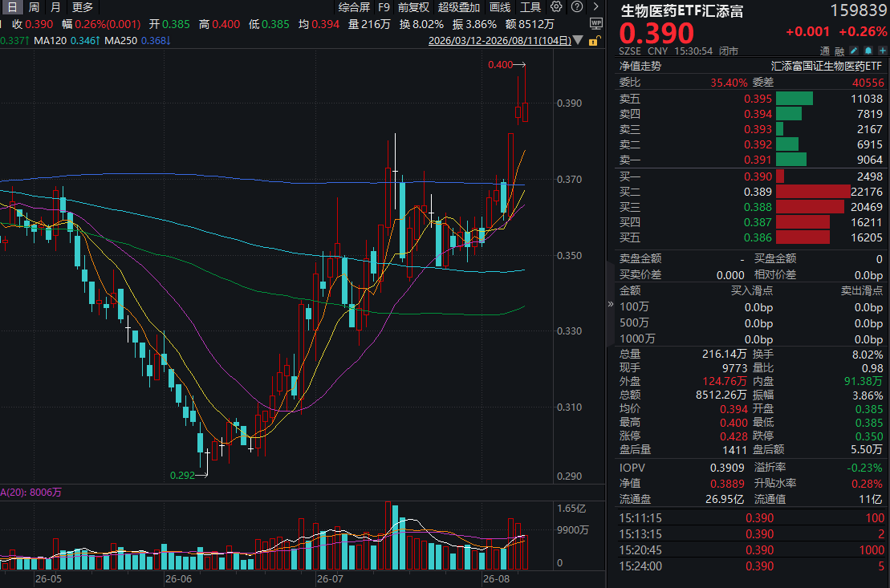Click the 委比 35.40% value
890x588 pixels.
729,83
